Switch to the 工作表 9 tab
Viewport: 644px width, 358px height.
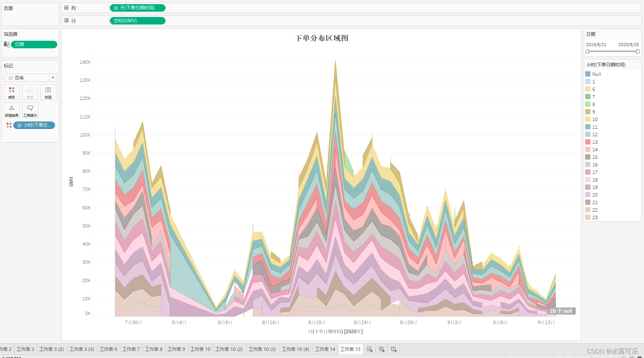176,349
